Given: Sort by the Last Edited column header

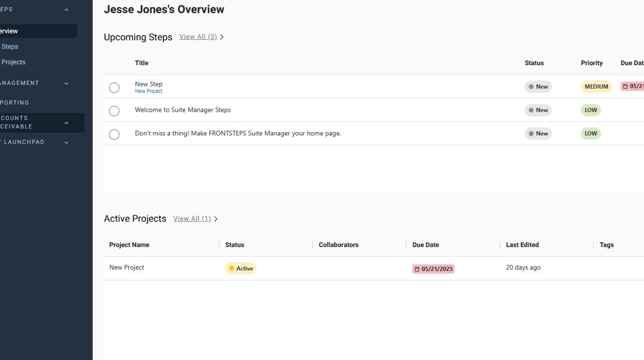Looking at the screenshot, I should coord(522,245).
